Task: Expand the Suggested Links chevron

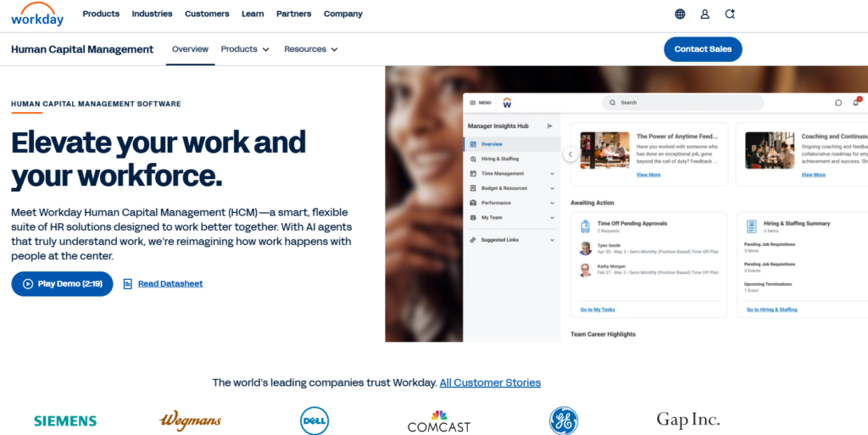Action: click(552, 240)
